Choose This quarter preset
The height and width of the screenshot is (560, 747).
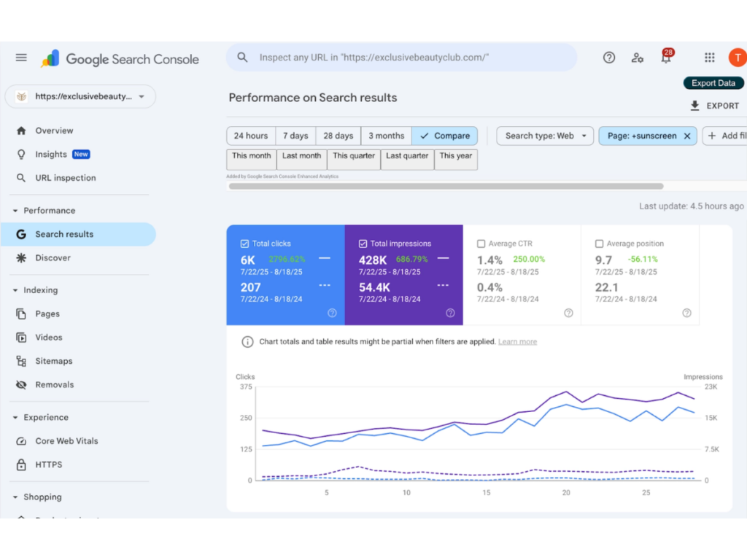(x=354, y=160)
